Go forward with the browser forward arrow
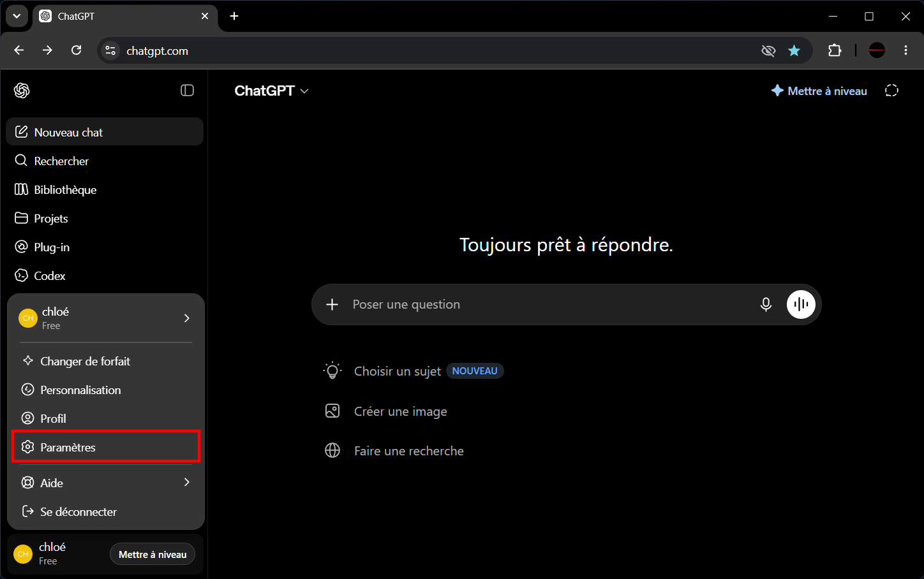Screen dimensions: 924x579 click(x=47, y=50)
